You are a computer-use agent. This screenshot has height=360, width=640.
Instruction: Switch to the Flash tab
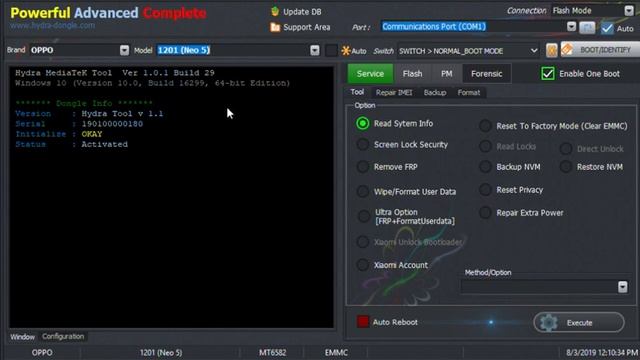coord(412,74)
